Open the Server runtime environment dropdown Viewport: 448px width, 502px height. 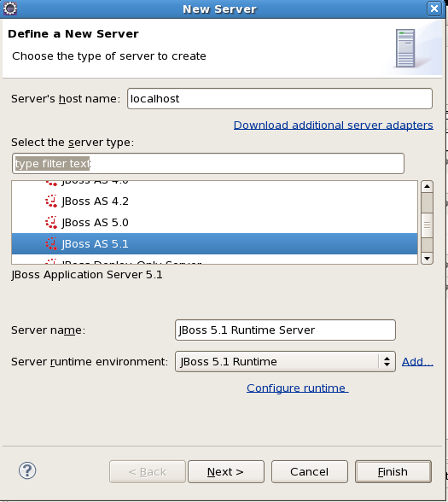pos(285,362)
